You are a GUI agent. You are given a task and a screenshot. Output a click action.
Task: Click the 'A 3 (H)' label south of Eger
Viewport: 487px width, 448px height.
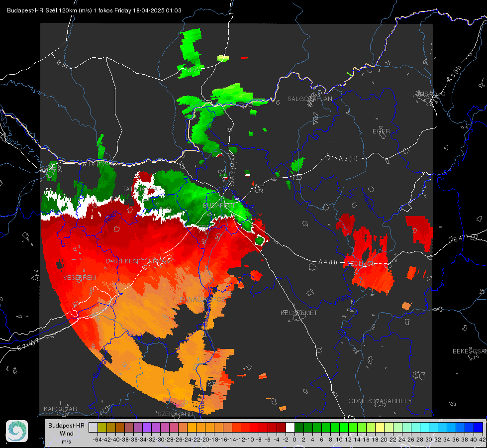pyautogui.click(x=348, y=158)
